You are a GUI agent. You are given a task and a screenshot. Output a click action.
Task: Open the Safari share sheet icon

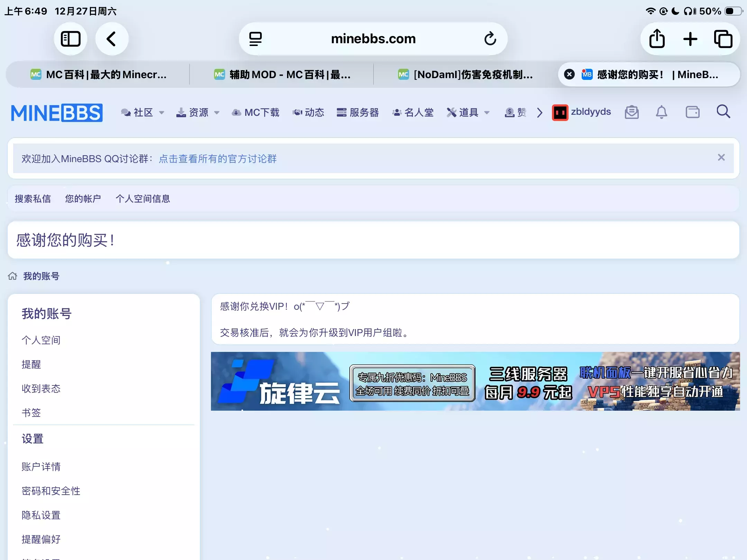657,39
